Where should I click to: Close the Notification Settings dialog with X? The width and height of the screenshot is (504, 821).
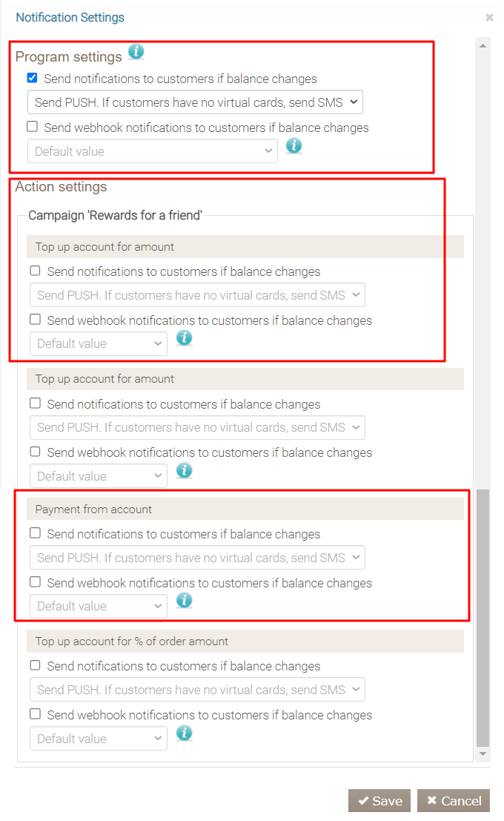489,18
